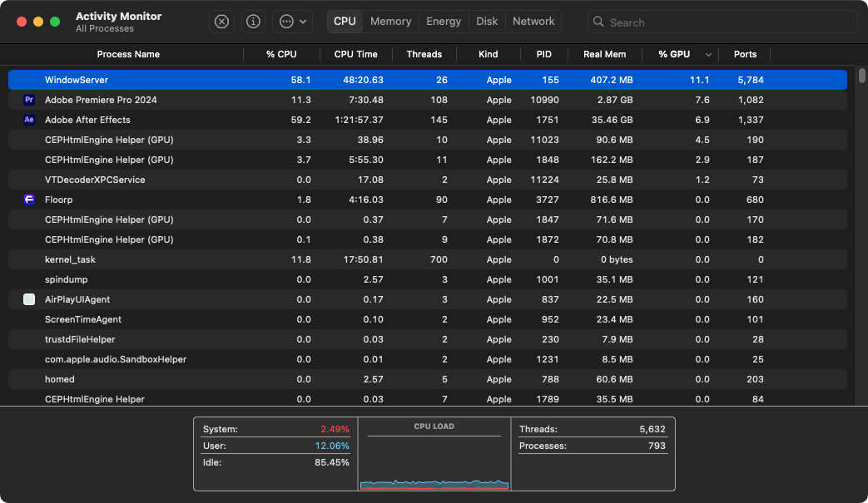Sort by PID column header
The height and width of the screenshot is (503, 868).
coord(543,54)
